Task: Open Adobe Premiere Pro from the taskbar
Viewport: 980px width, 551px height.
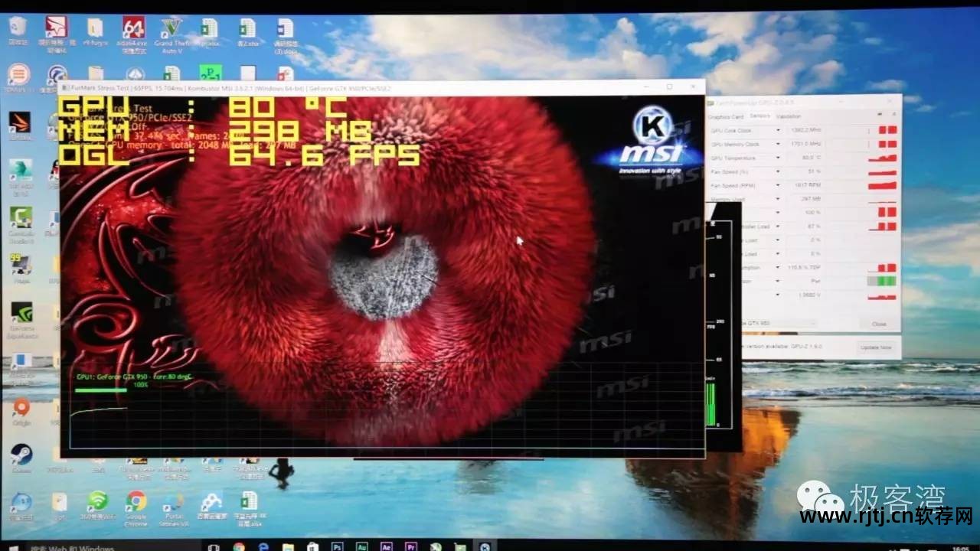Action: (413, 546)
